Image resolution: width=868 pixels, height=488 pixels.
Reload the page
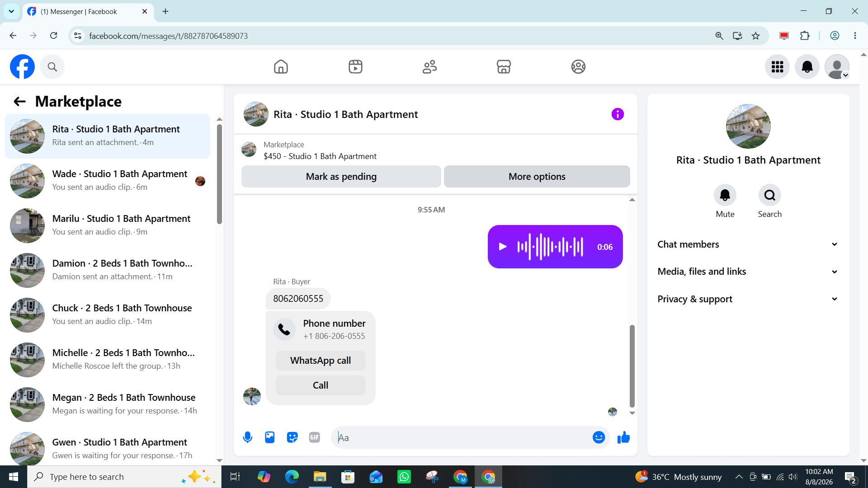[x=53, y=36]
